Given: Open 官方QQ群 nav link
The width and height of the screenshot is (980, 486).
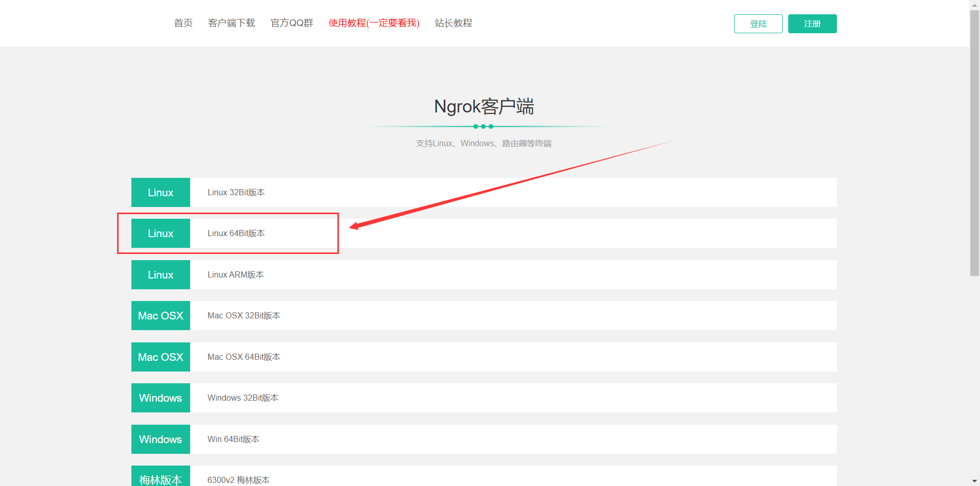Looking at the screenshot, I should coord(291,23).
